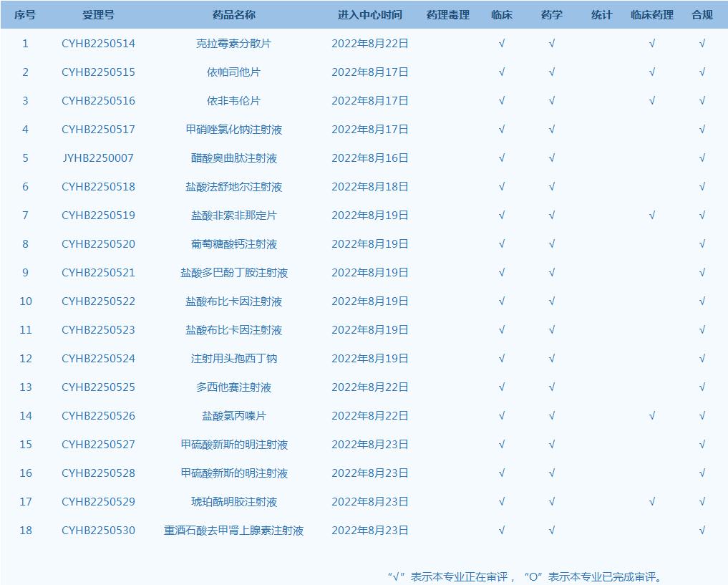
Task: Click the 受理号 column header
Action: pyautogui.click(x=98, y=15)
